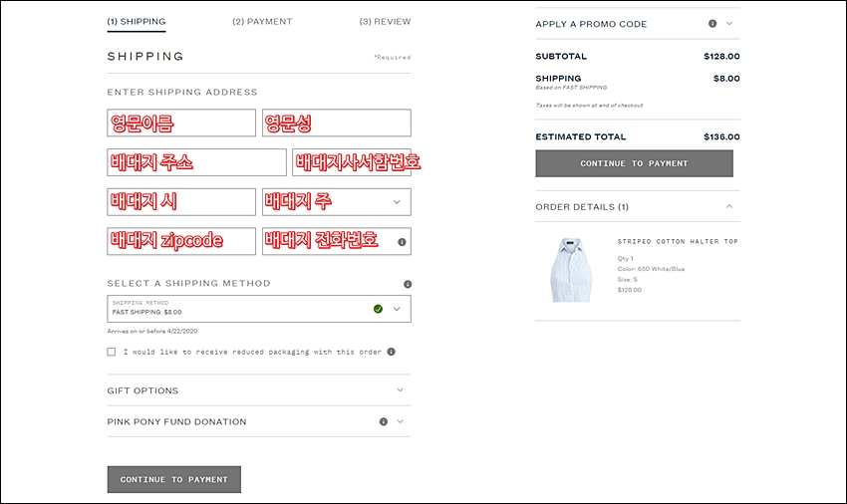Click the Striped Cotton Halter Top thumbnail
Image resolution: width=847 pixels, height=504 pixels.
click(571, 270)
